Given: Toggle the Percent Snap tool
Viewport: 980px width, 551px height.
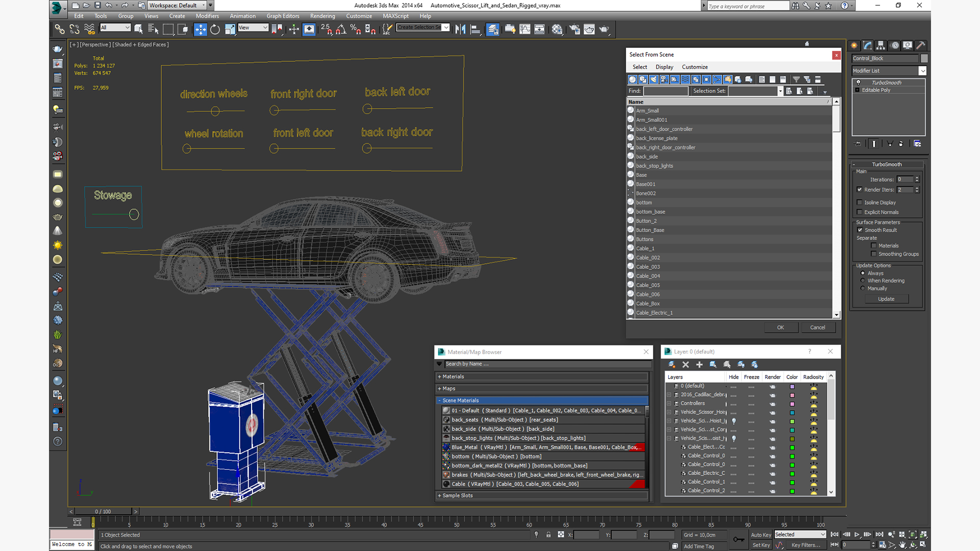Looking at the screenshot, I should [x=356, y=30].
